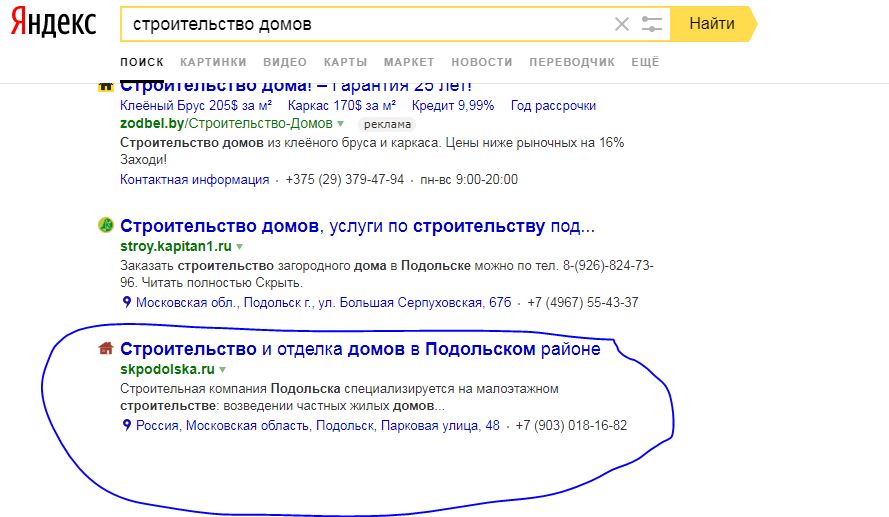This screenshot has height=517, width=889.
Task: Open the Переводчик tab
Action: [x=572, y=62]
